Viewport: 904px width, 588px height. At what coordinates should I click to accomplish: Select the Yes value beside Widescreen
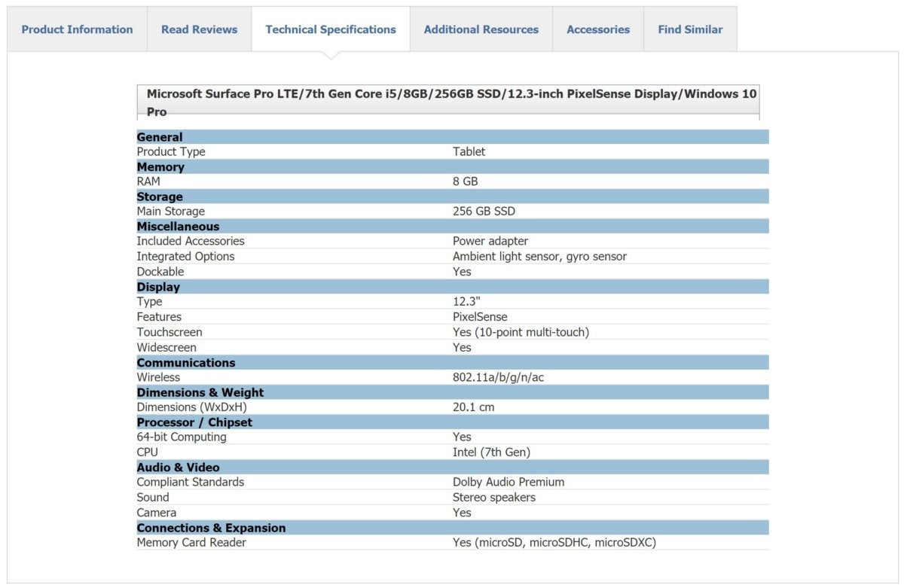point(462,347)
